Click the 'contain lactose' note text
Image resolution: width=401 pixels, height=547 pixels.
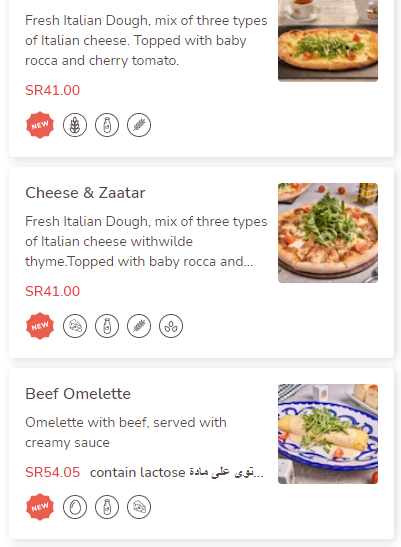tap(138, 472)
